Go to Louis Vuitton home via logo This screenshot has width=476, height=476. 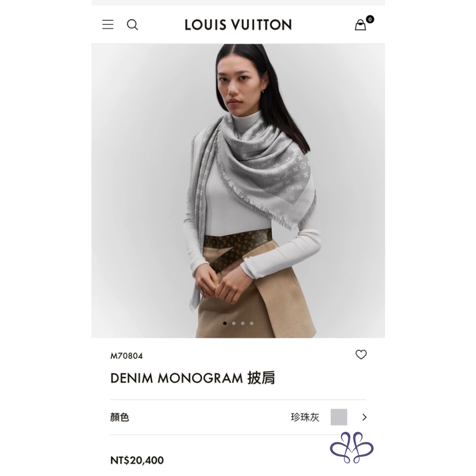[238, 25]
